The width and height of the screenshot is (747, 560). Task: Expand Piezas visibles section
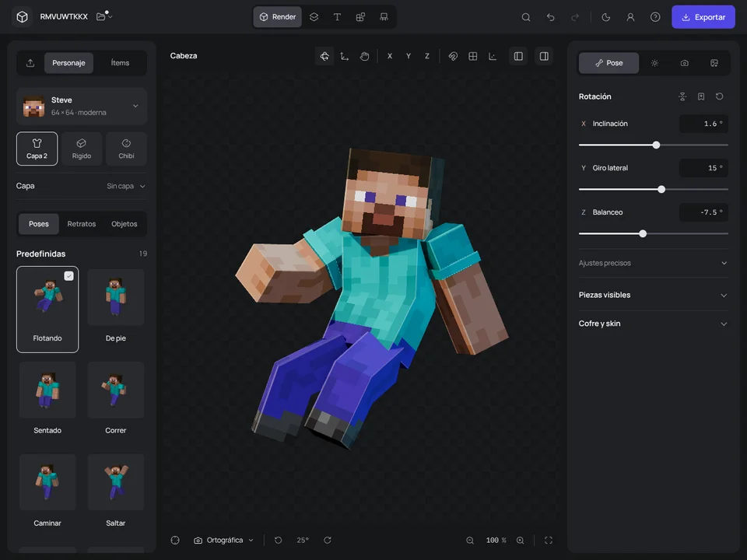click(653, 296)
